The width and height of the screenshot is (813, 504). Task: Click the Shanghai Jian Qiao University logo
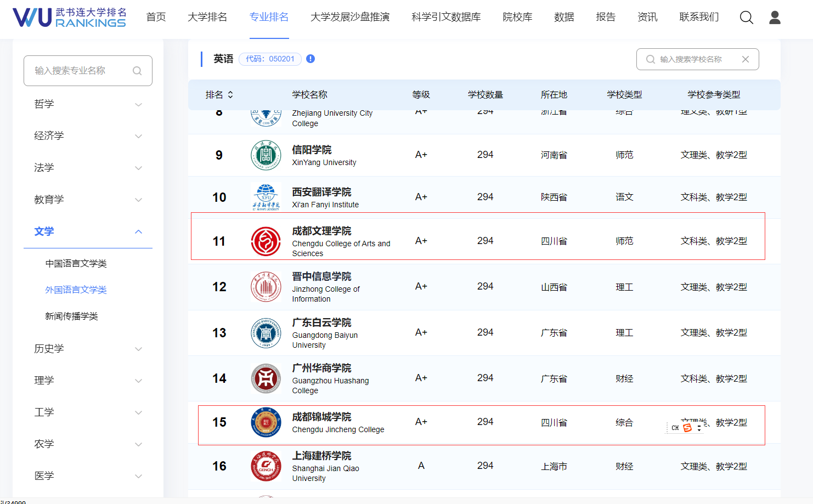(266, 466)
